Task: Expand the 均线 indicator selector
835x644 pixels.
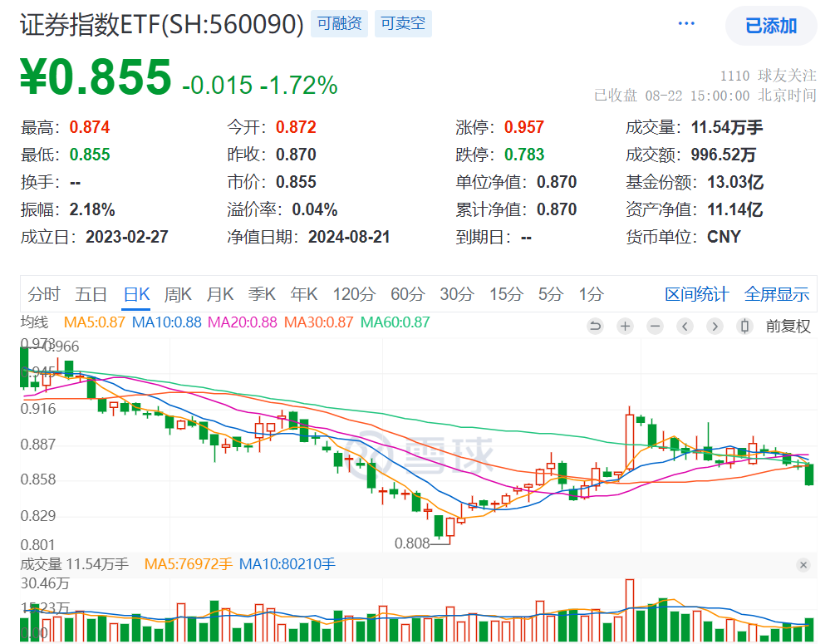Action: (33, 322)
